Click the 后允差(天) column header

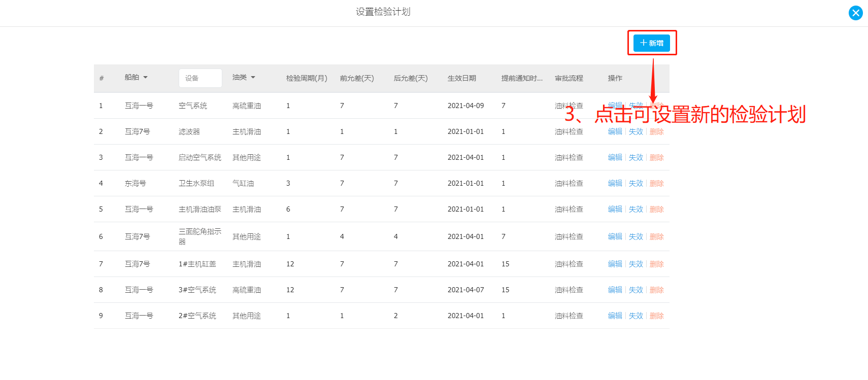(411, 78)
